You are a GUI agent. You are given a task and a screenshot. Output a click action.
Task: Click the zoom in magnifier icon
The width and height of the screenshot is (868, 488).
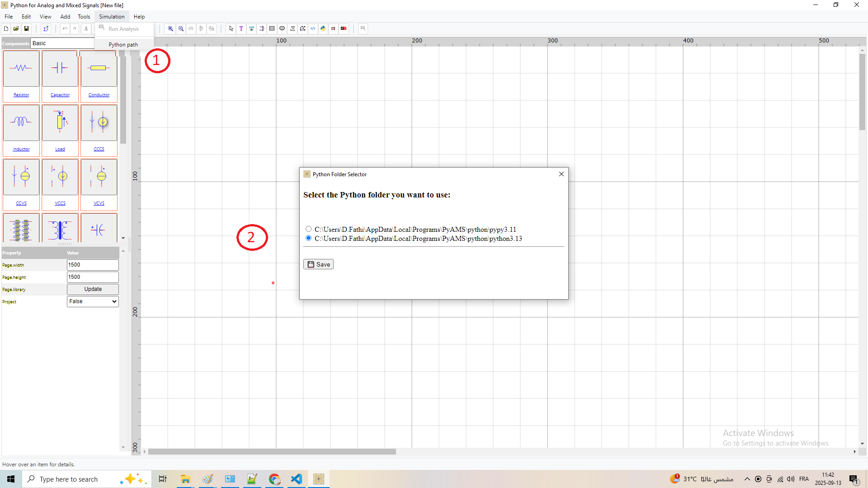click(170, 28)
